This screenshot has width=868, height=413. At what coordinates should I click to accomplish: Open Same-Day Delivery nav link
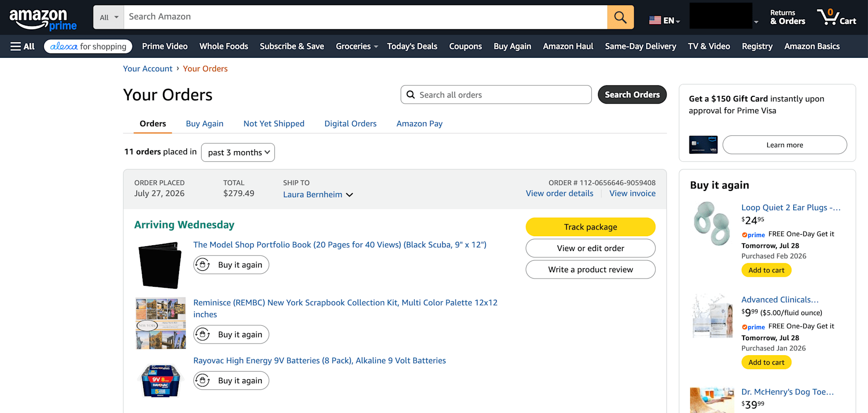pyautogui.click(x=640, y=46)
